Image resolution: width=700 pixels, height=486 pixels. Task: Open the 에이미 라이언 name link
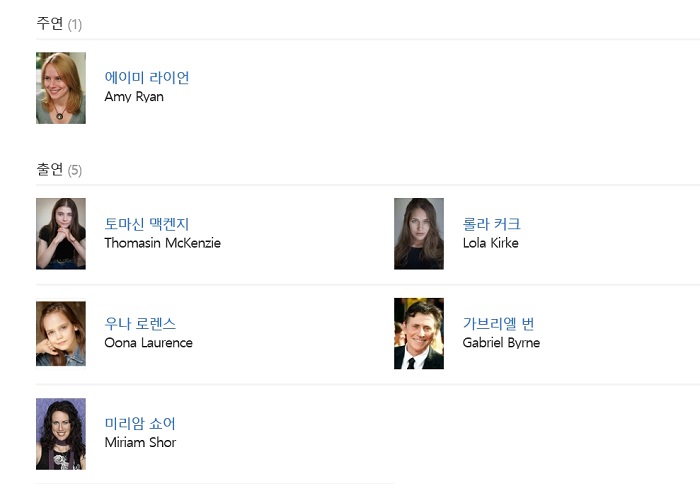pos(147,78)
